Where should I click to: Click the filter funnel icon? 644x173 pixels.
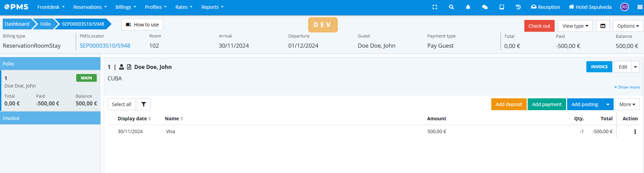(143, 104)
